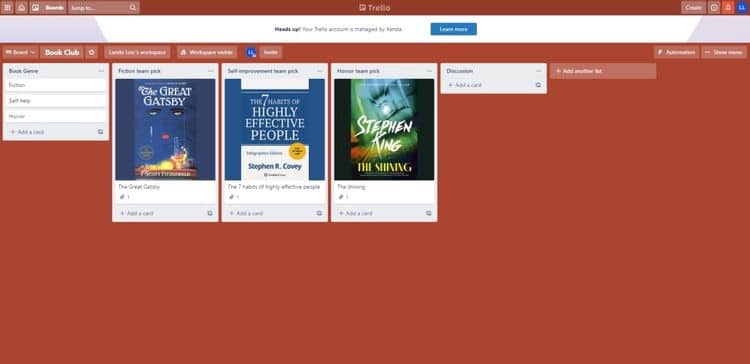Open the Fiction card in Book Genre

55,85
